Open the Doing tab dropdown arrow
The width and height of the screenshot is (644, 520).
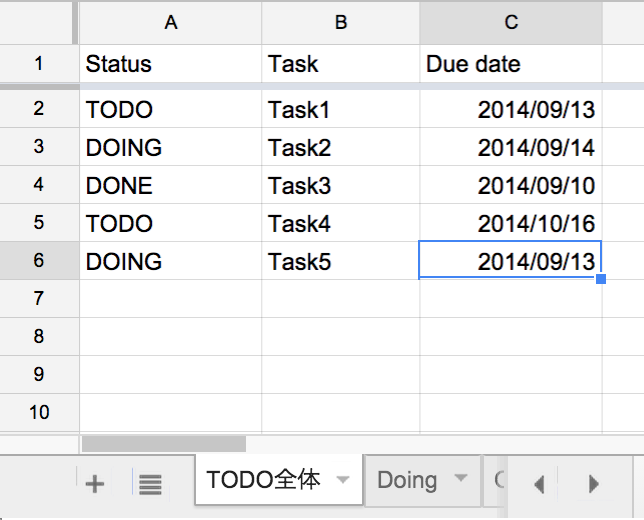pos(460,479)
